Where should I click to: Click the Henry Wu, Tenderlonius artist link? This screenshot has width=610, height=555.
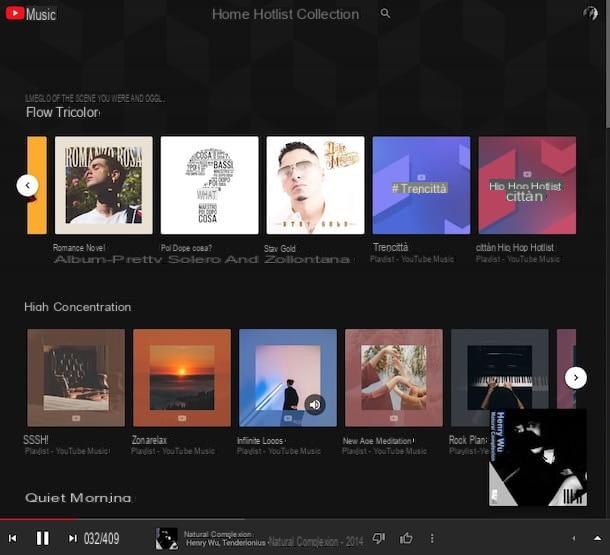(226, 542)
